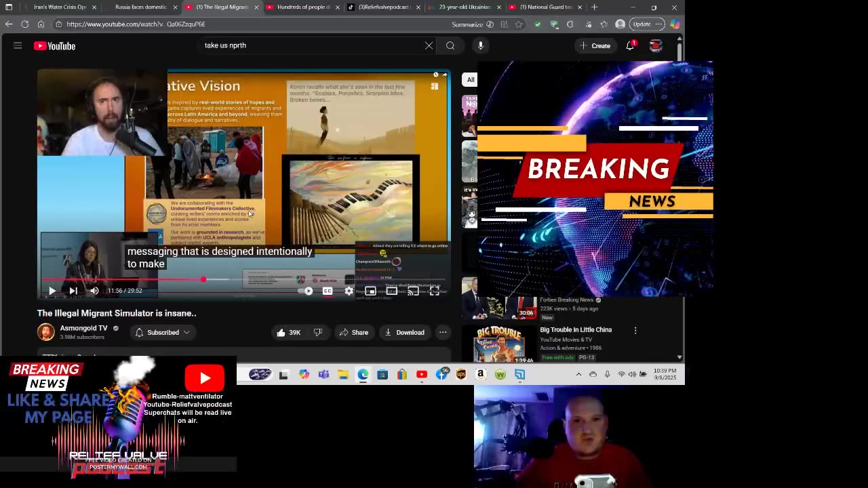Viewport: 868px width, 488px height.
Task: Open the Copilot sidebar icon
Action: click(675, 24)
